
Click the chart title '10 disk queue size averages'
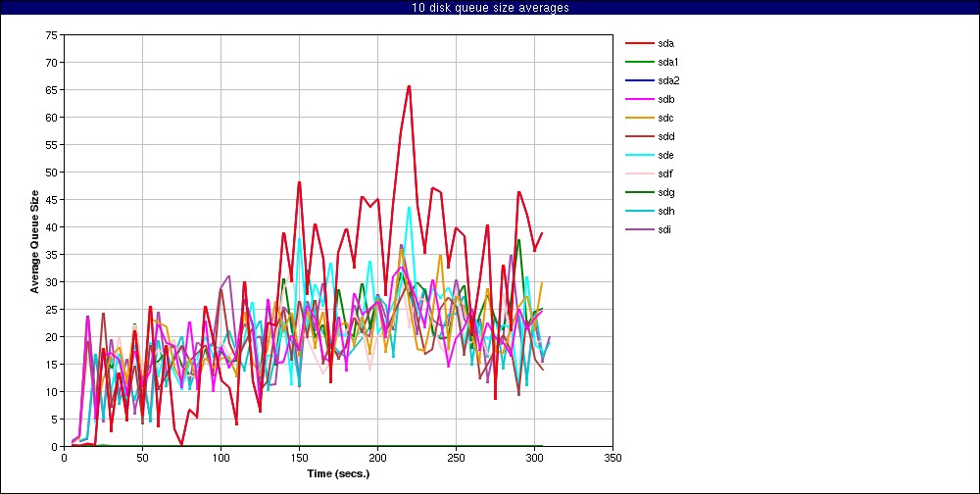tap(490, 8)
